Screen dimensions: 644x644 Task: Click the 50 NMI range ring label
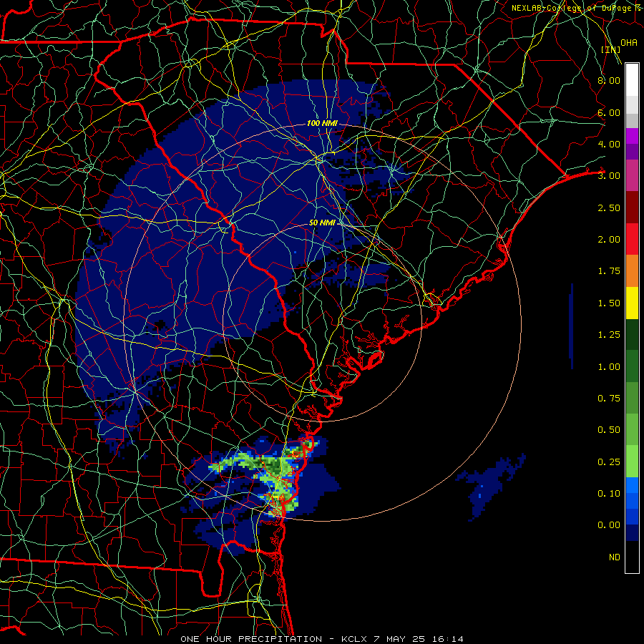point(322,223)
